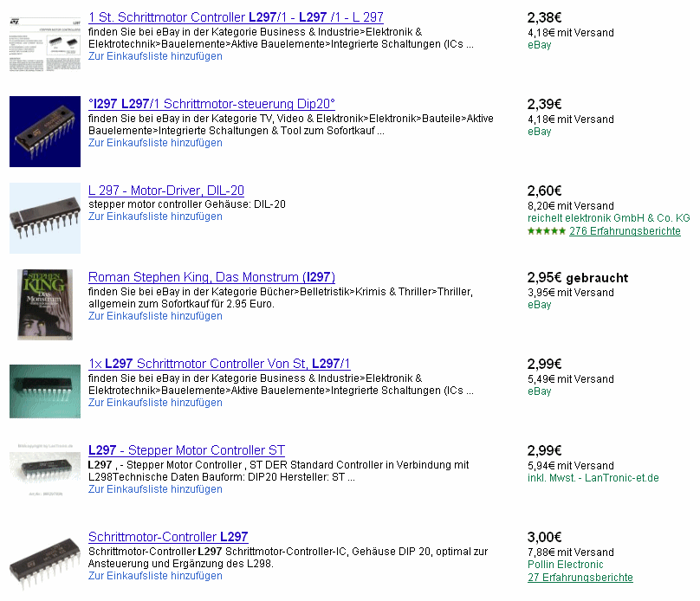Click 'reichelt elektronik GmbH & Co. KG' seller
The image size is (700, 601).
[608, 218]
